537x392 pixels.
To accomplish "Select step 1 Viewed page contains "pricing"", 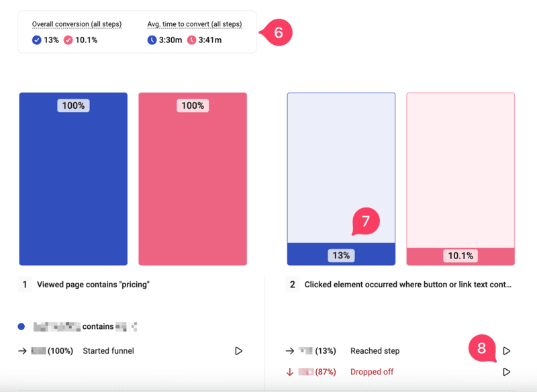I will 93,285.
